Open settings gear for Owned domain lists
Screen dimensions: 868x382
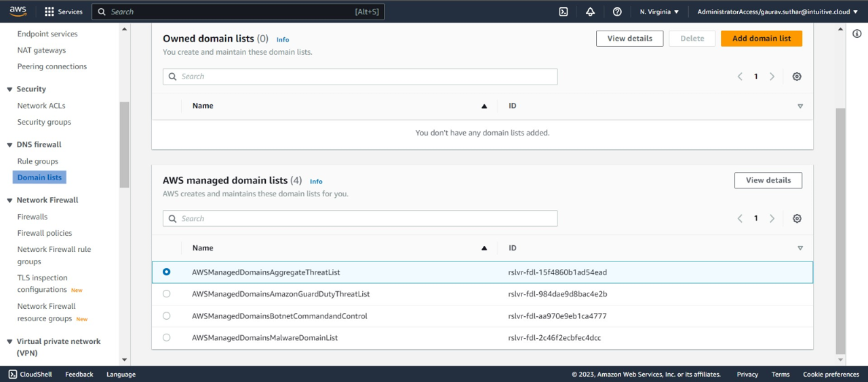click(797, 77)
